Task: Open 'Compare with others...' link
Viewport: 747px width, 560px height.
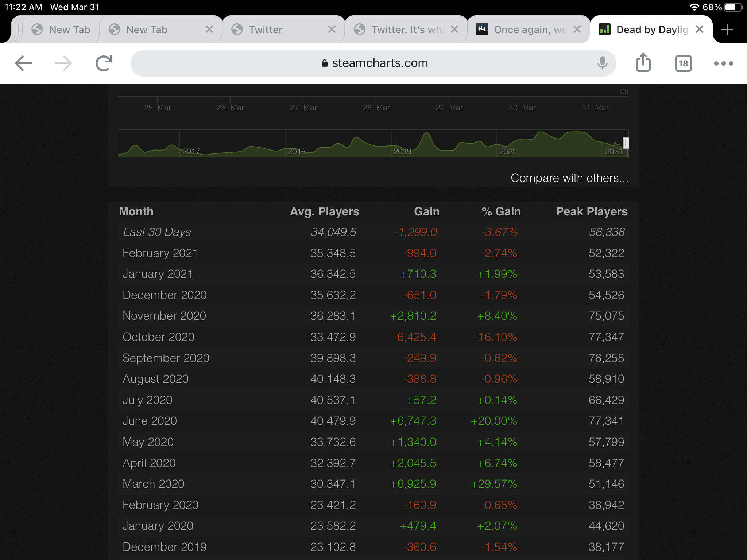Action: 569,178
